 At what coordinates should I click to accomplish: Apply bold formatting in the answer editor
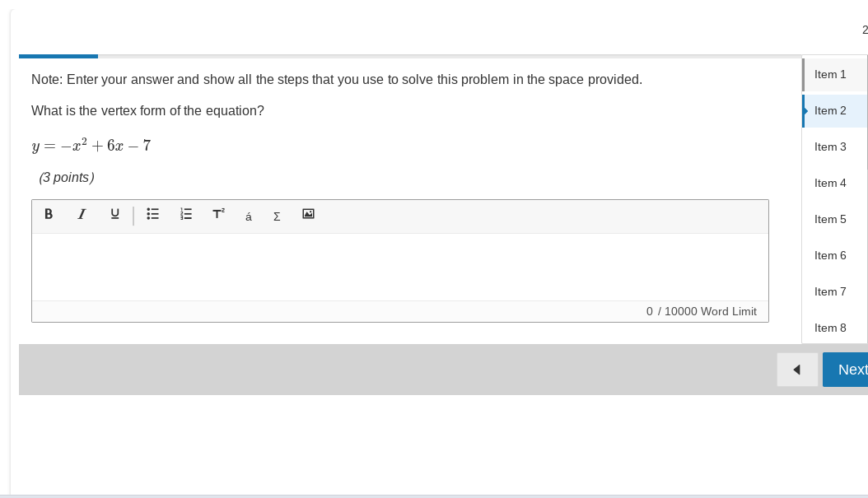coord(48,215)
